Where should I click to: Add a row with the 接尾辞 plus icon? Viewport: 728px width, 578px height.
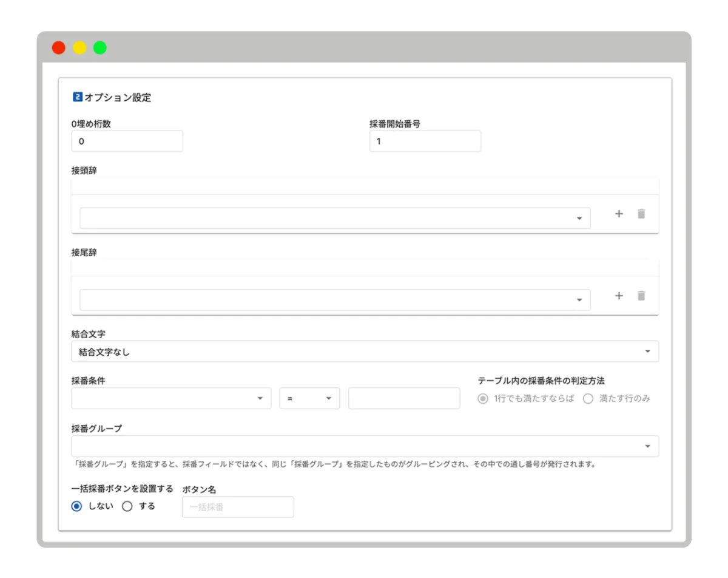(x=619, y=296)
